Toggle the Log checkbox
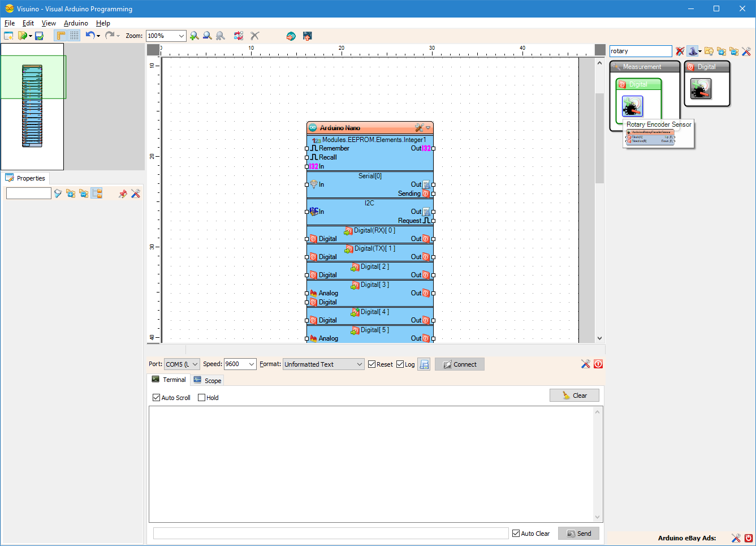Image resolution: width=756 pixels, height=546 pixels. pyautogui.click(x=400, y=364)
